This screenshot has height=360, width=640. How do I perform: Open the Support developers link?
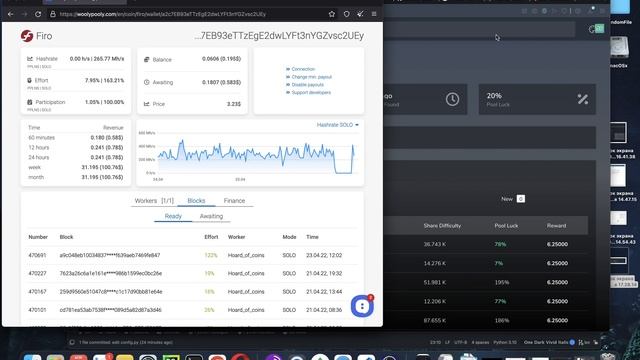coord(311,92)
